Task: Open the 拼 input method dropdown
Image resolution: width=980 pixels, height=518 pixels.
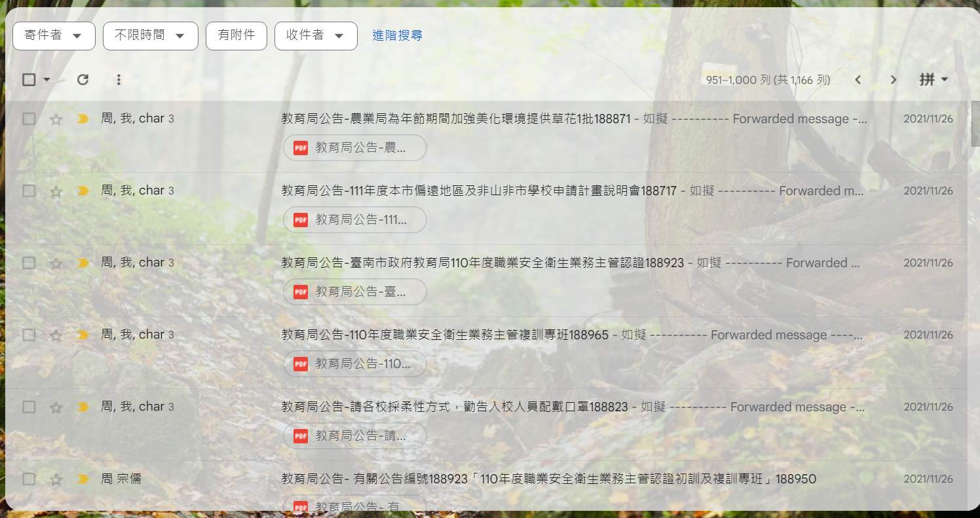Action: pyautogui.click(x=933, y=80)
